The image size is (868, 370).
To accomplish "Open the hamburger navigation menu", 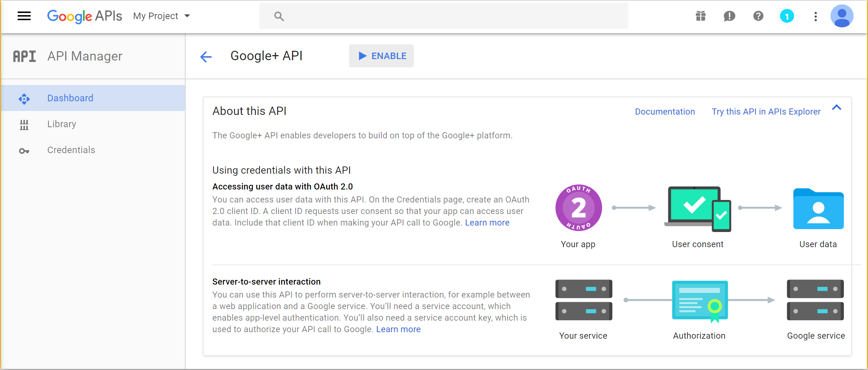I will [24, 16].
